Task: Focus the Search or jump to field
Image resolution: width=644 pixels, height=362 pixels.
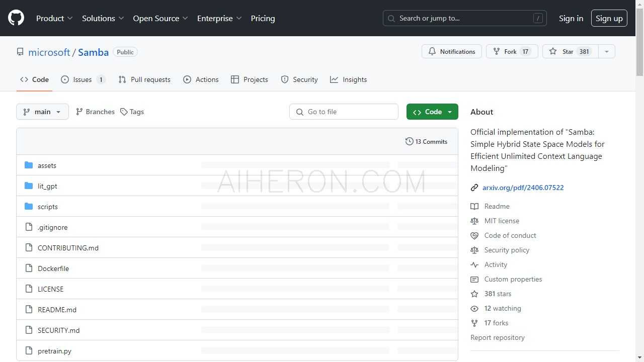Action: tap(465, 18)
